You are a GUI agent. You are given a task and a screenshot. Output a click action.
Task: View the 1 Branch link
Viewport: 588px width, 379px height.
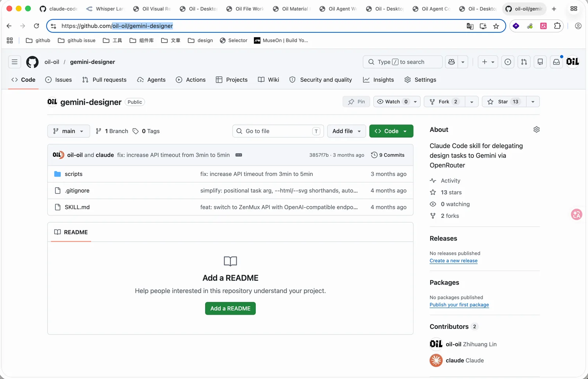point(112,131)
